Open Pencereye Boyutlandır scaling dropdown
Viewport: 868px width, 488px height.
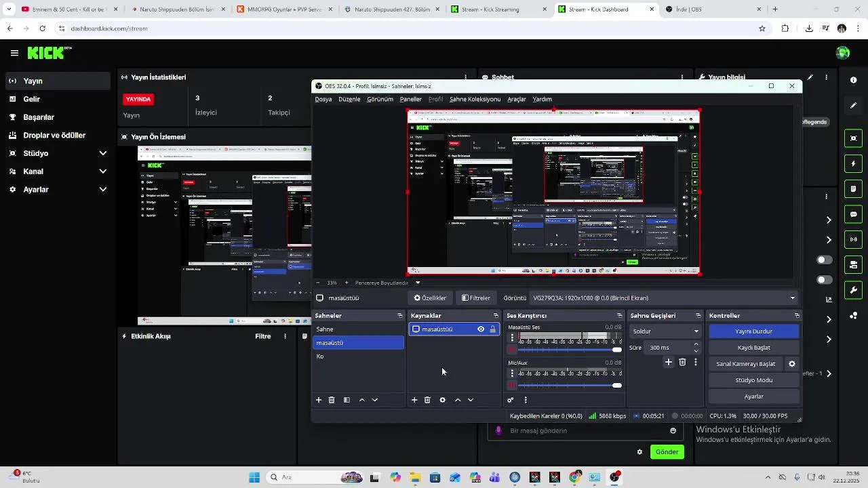(x=389, y=283)
